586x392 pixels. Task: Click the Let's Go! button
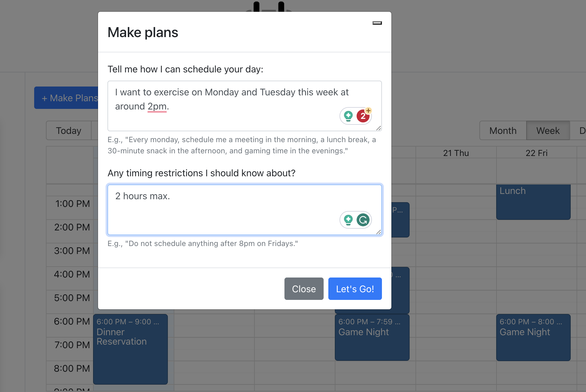tap(355, 289)
